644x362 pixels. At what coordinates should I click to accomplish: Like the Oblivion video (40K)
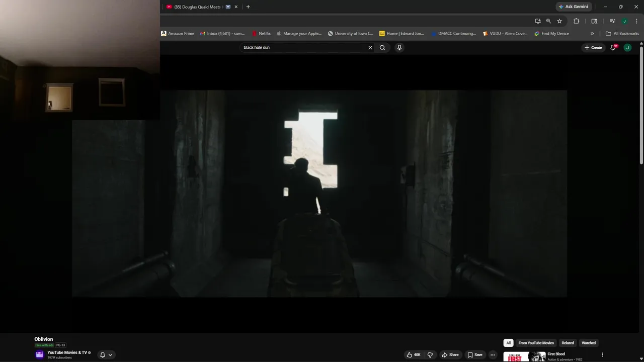414,355
